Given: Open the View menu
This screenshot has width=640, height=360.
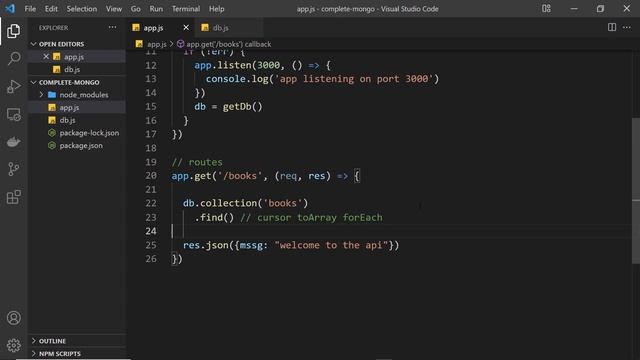Looking at the screenshot, I should (114, 9).
